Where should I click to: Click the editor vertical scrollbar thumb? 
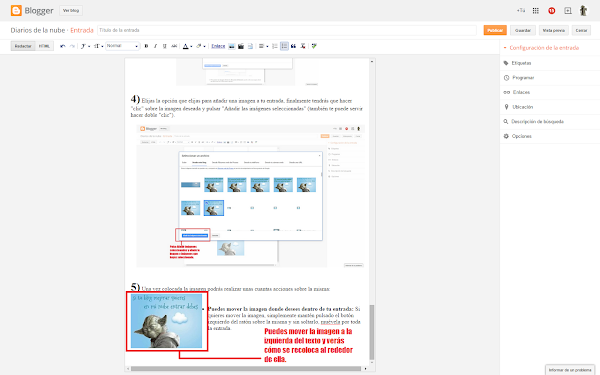[372, 332]
